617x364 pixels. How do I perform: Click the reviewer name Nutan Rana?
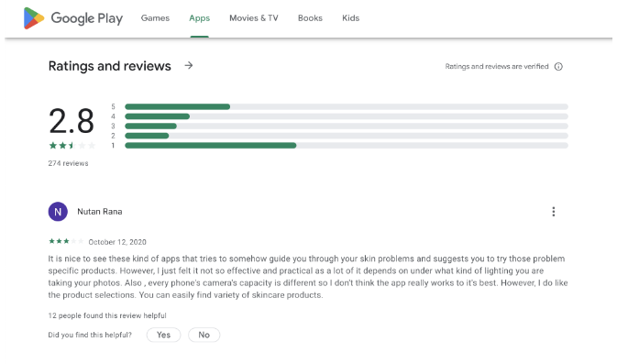click(x=100, y=212)
